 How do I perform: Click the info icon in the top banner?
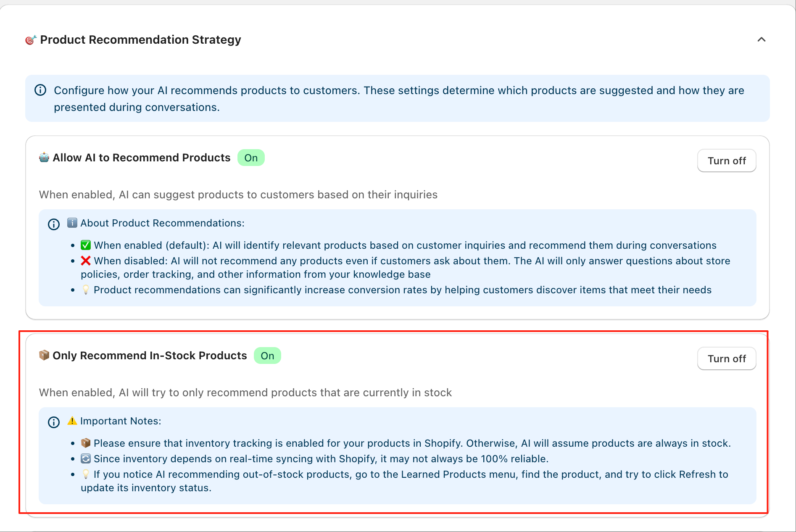(x=40, y=90)
